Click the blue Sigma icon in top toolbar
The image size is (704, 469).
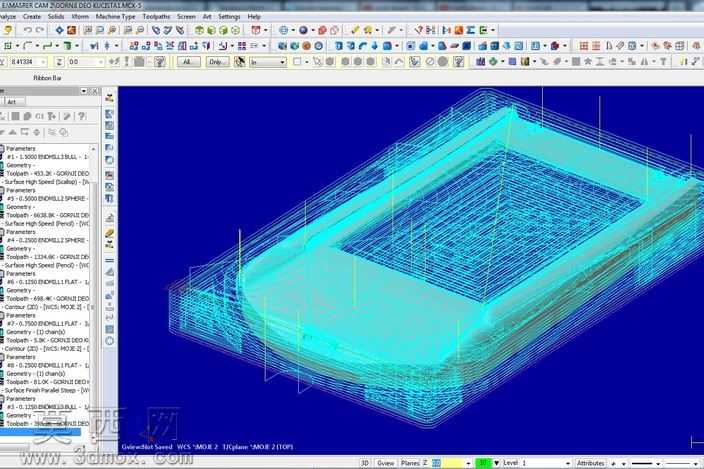470,30
